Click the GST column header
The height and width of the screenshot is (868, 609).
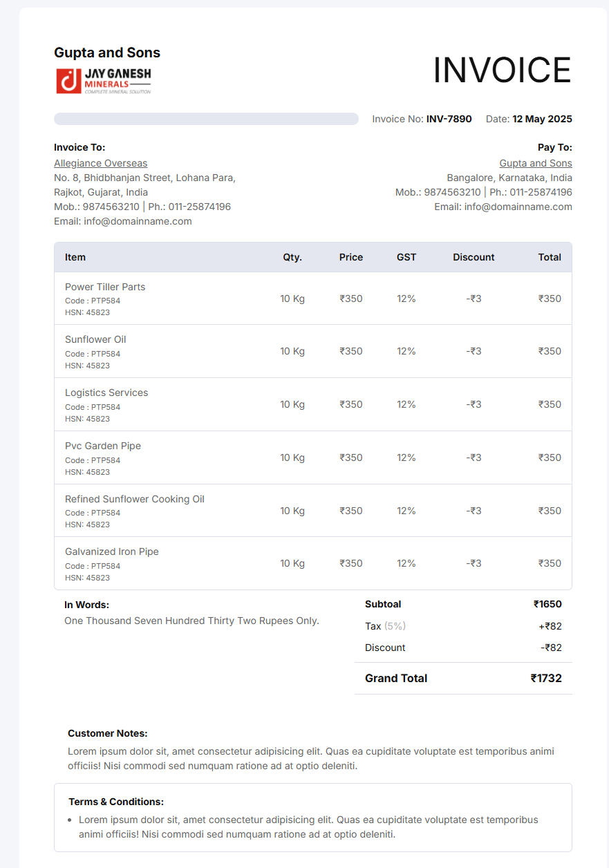coord(406,257)
